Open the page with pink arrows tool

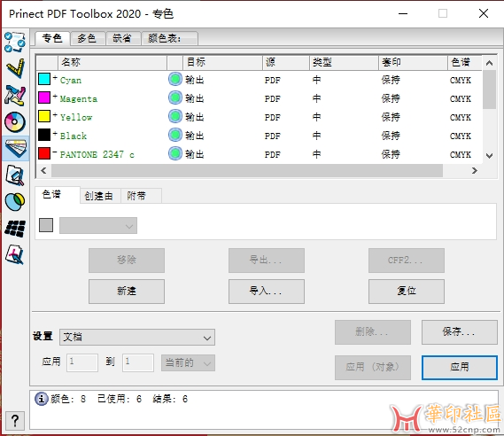click(15, 254)
